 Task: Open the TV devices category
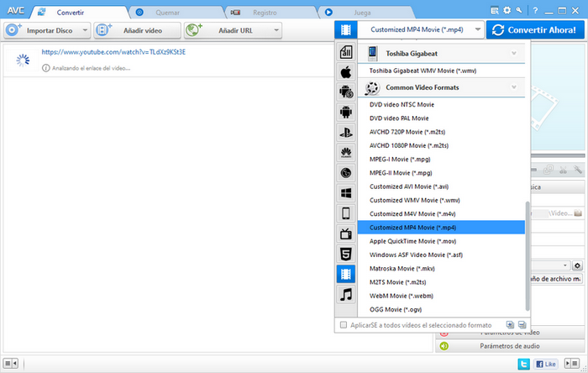[x=346, y=234]
